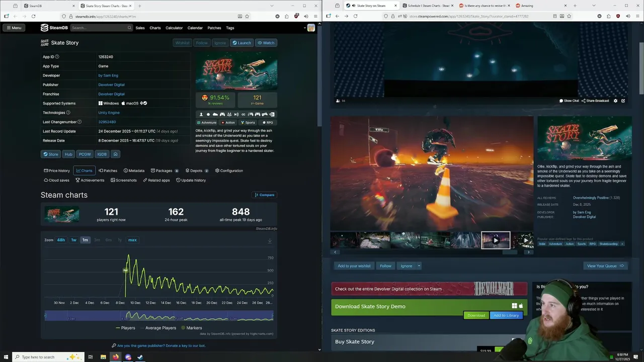Click the home icon link button
Screen dimensions: 644x362
coord(115,154)
